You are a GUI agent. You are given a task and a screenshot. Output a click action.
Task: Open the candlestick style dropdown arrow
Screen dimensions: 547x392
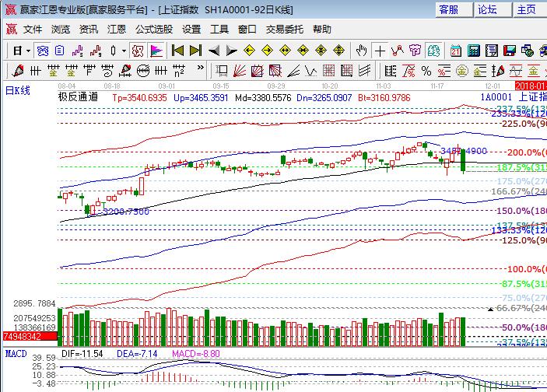pos(124,51)
